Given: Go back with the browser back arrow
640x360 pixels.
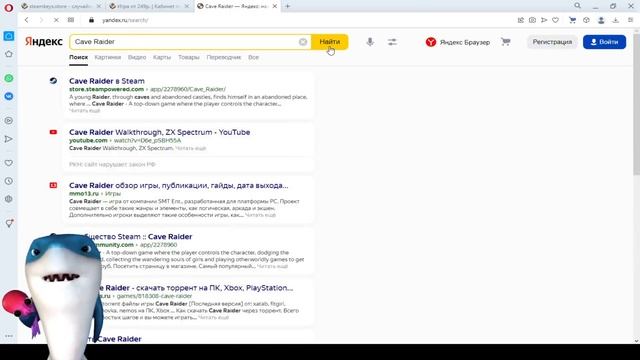Looking at the screenshot, I should click(27, 20).
